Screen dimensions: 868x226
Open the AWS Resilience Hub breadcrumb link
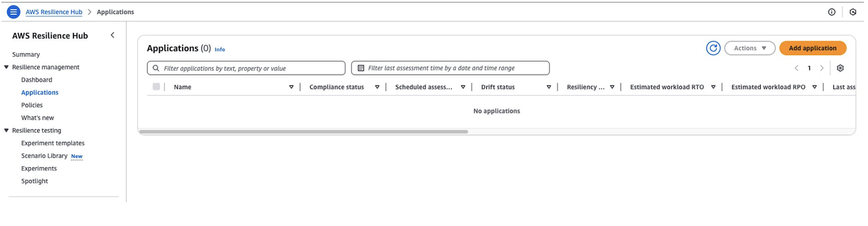click(x=54, y=12)
